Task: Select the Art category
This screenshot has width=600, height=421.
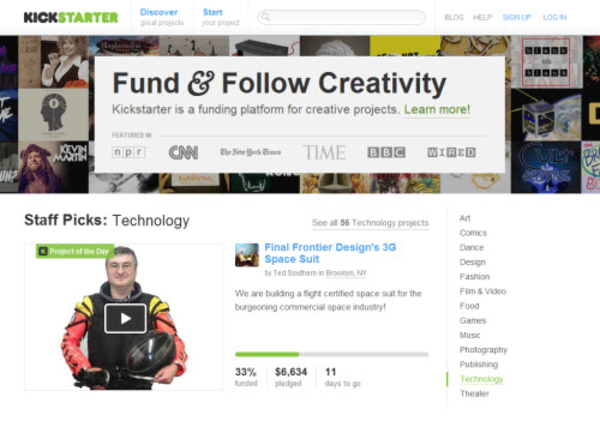Action: point(465,218)
